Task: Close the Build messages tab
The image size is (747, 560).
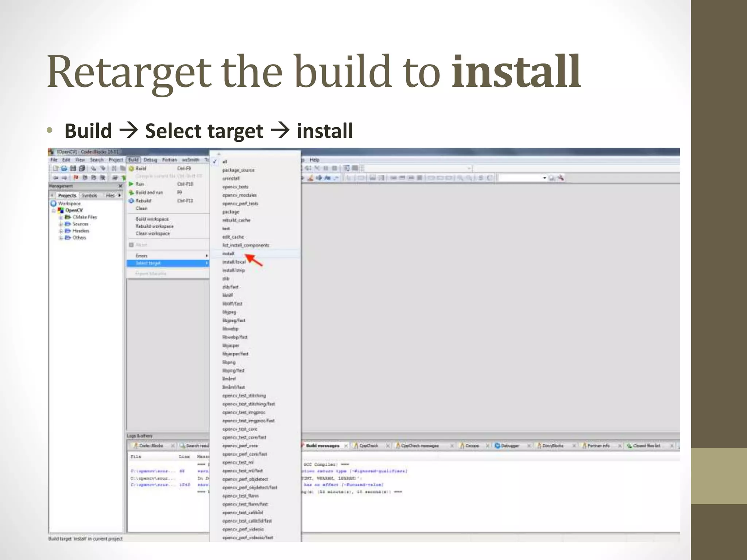Action: pyautogui.click(x=346, y=446)
